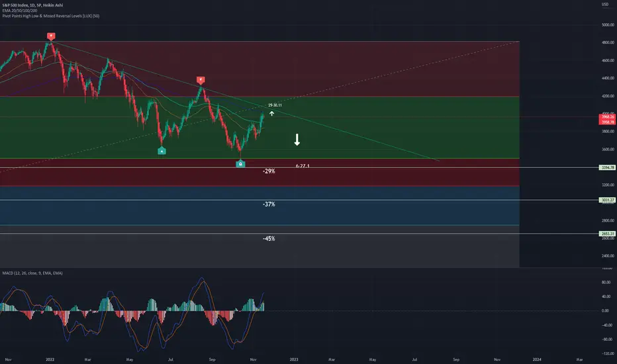Click the -80.00 MACD axis label
The image size is (617, 364).
pos(606,340)
